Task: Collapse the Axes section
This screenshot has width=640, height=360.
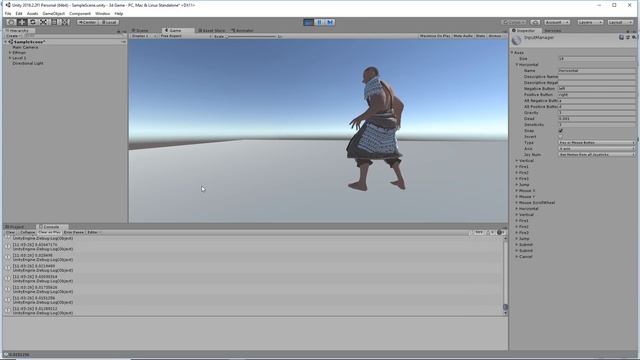Action: (x=512, y=53)
